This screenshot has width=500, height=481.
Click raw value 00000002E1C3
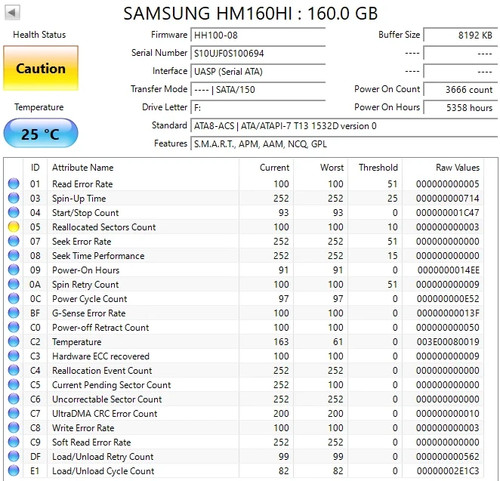pyautogui.click(x=448, y=471)
